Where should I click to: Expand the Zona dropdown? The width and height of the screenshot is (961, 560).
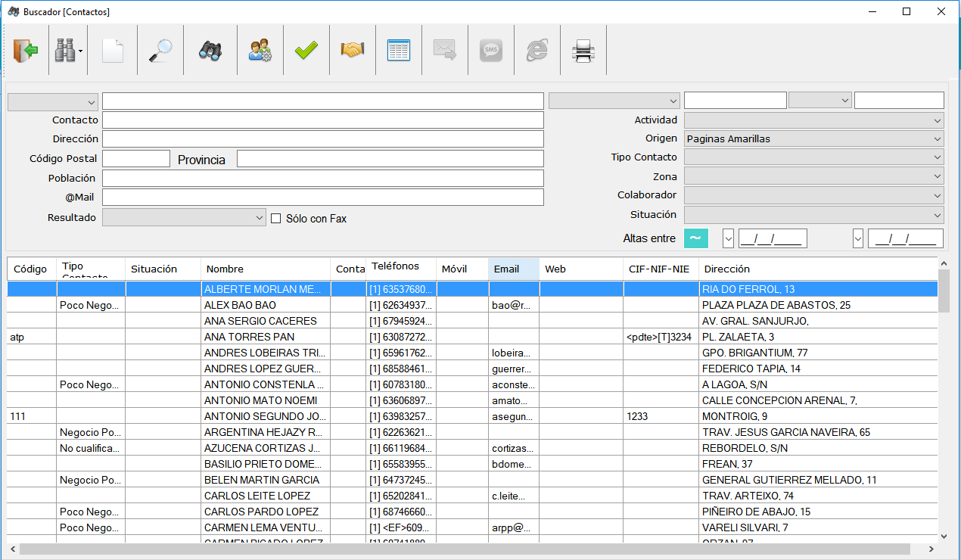tap(814, 176)
